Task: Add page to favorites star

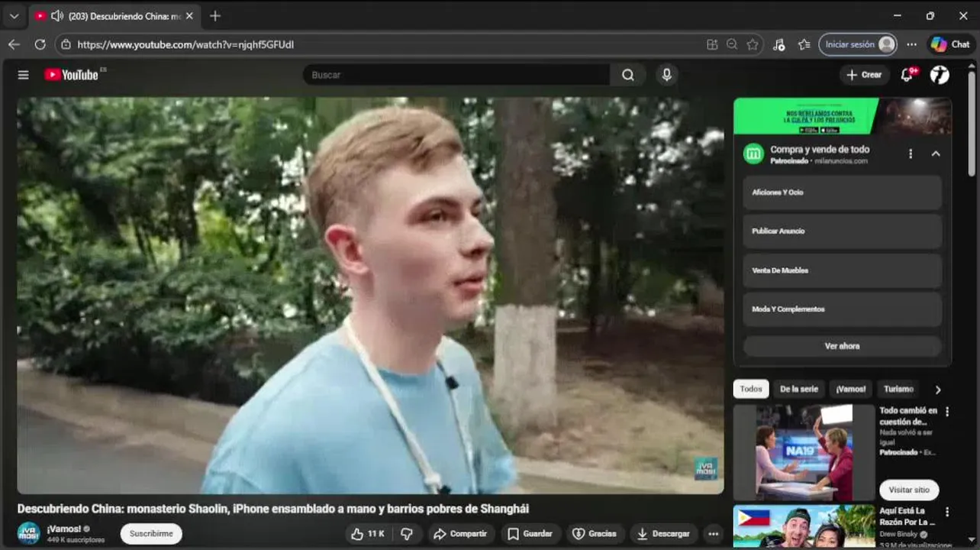Action: click(753, 44)
